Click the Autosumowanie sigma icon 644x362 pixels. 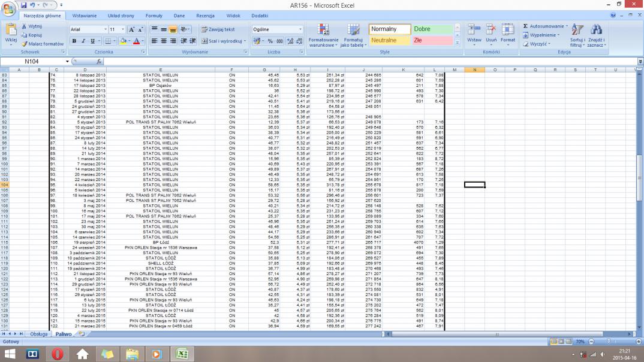tap(526, 26)
